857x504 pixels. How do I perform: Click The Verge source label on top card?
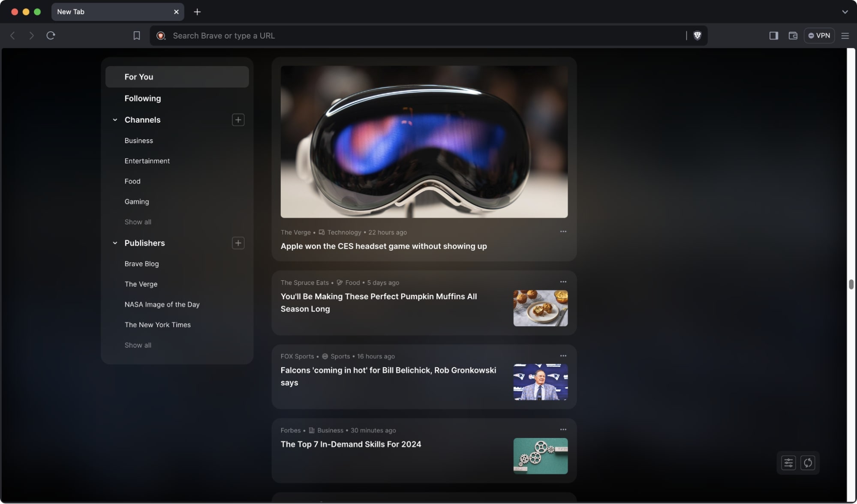pos(295,232)
